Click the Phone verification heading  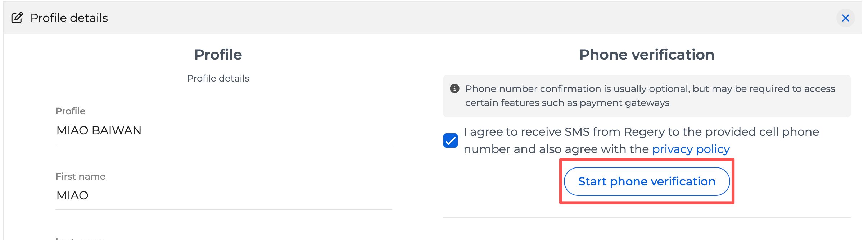click(647, 55)
